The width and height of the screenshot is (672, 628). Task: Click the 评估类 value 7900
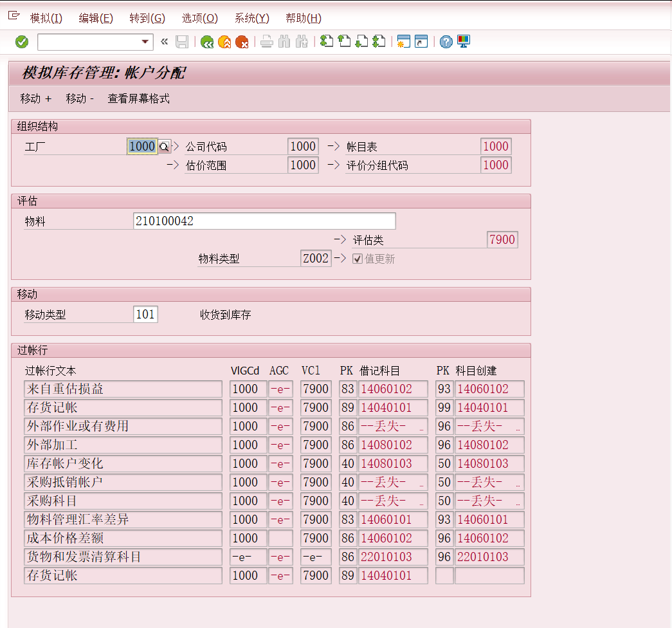(502, 239)
